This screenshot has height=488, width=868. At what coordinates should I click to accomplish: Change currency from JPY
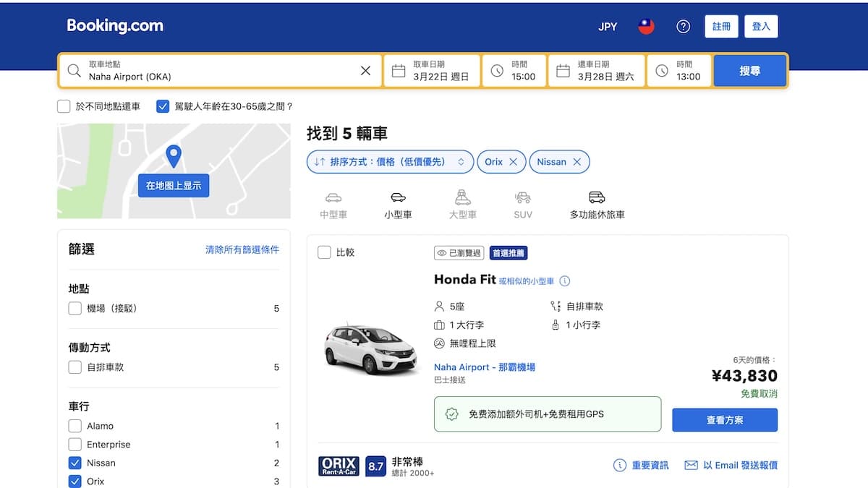[608, 27]
